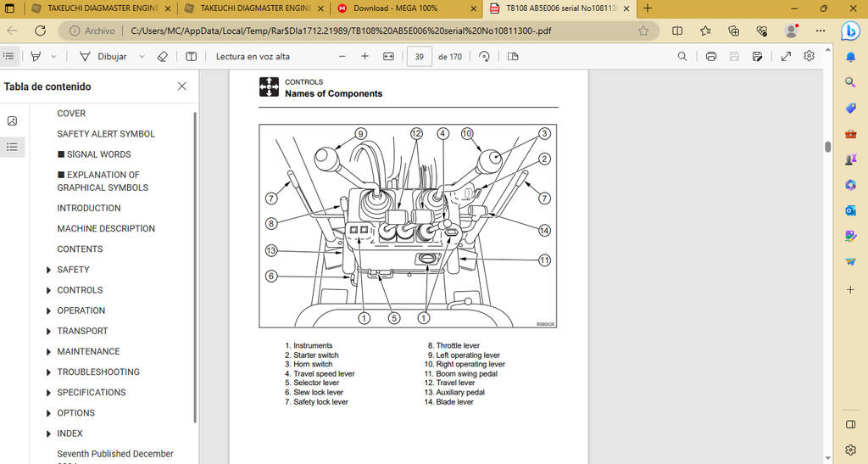The width and height of the screenshot is (868, 464).
Task: Open the Bing Copilot sidebar icon
Action: tap(850, 31)
